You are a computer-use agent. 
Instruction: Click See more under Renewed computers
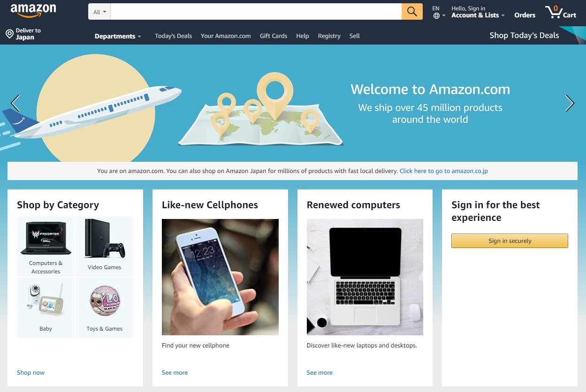[x=320, y=373]
